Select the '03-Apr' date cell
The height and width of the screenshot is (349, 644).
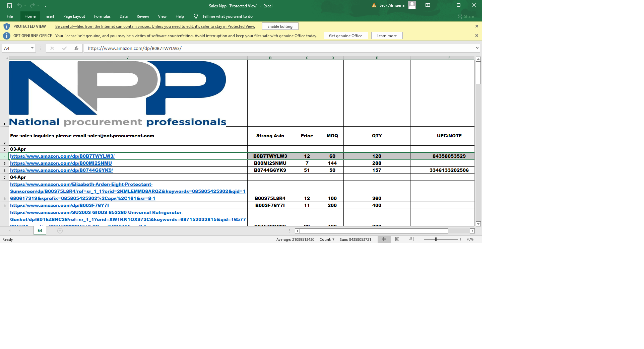(128, 149)
